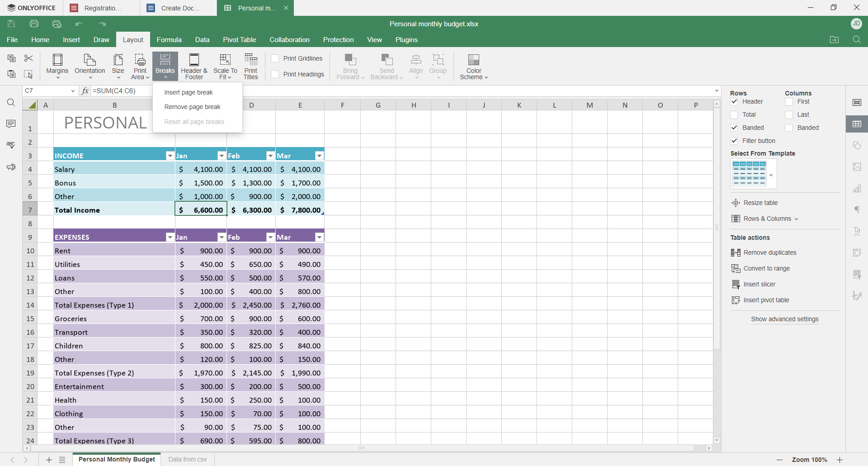Click Show advanced settings
This screenshot has height=466, width=868.
pos(784,319)
